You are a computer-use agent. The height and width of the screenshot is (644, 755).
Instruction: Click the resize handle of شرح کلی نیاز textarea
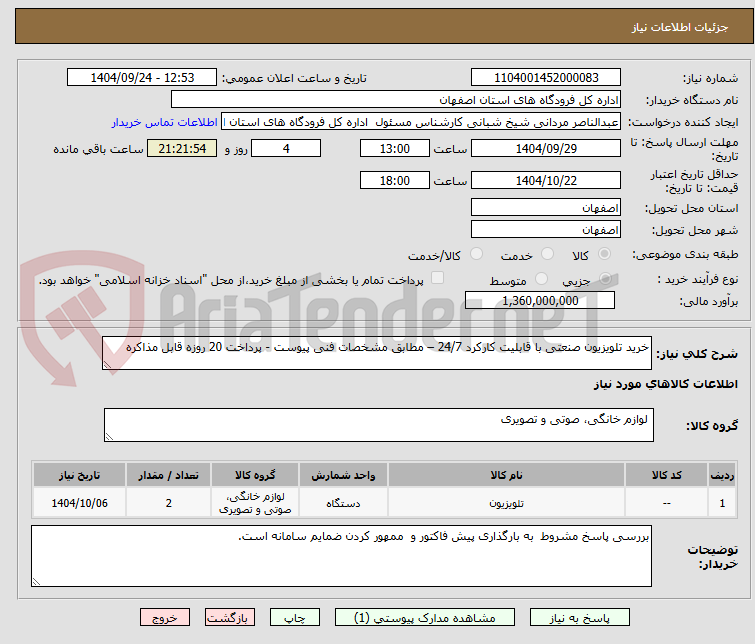coord(107,365)
